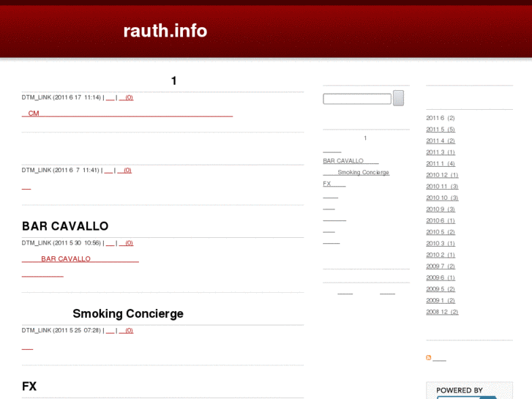This screenshot has height=399, width=532.
Task: Click DTM_LINK (2011 6 17 11:14) text
Action: tap(61, 97)
